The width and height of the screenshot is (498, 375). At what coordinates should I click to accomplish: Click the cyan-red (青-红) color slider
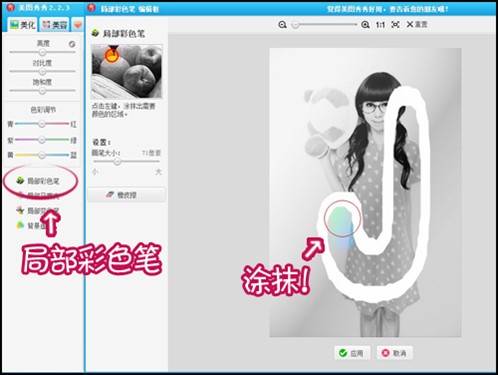(x=42, y=124)
